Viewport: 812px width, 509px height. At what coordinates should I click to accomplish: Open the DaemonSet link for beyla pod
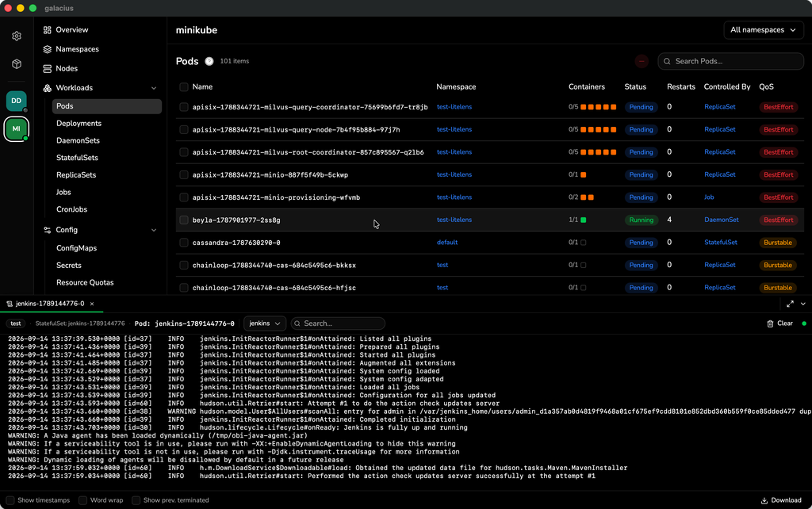(x=722, y=220)
